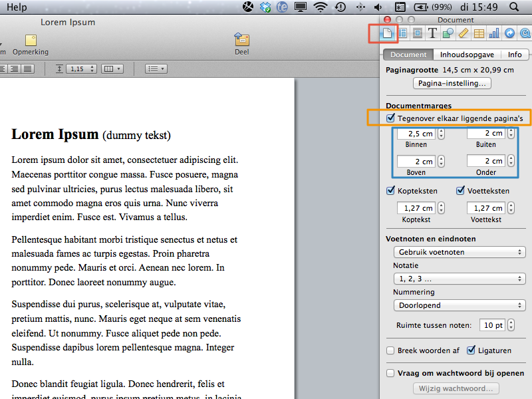Toggle the Ligaturen checkbox
The height and width of the screenshot is (399, 532).
point(471,350)
